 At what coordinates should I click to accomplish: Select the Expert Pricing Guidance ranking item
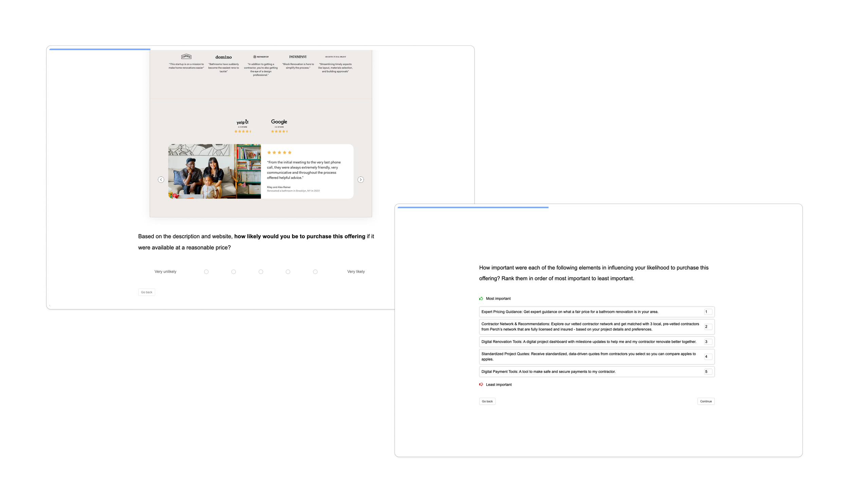597,312
